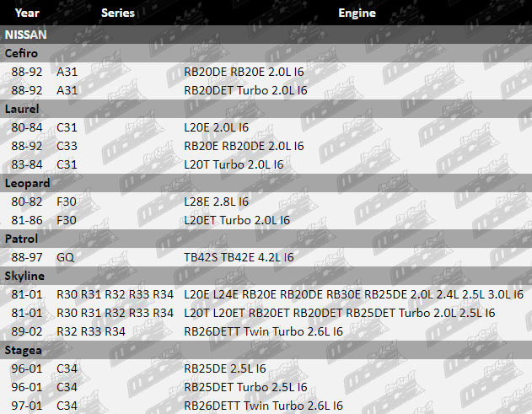
Task: Click Stagea engine cell RB25DE 2.5L I6
Action: (x=225, y=368)
